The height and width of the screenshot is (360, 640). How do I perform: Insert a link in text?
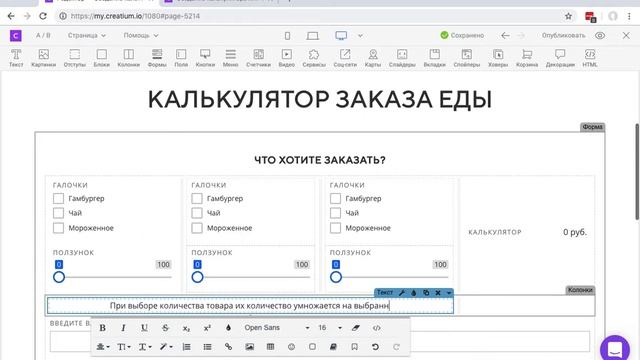click(228, 347)
